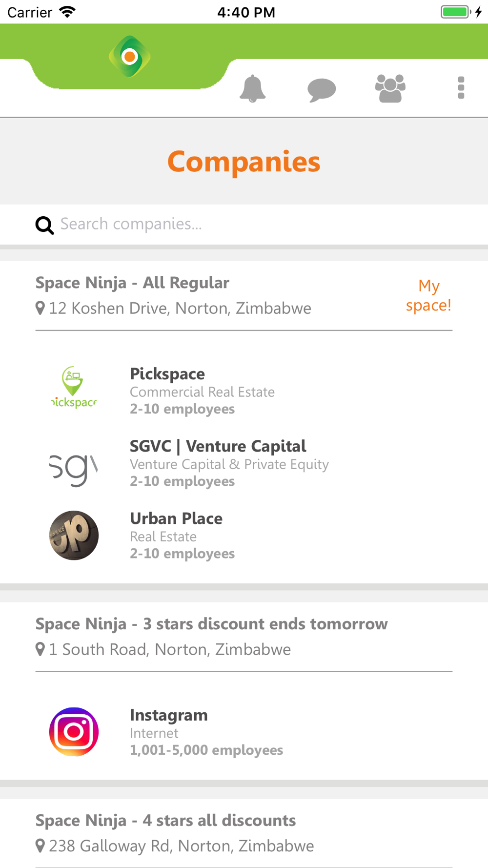This screenshot has width=488, height=868.
Task: Tap the location pin for 1 South Road
Action: [x=40, y=649]
